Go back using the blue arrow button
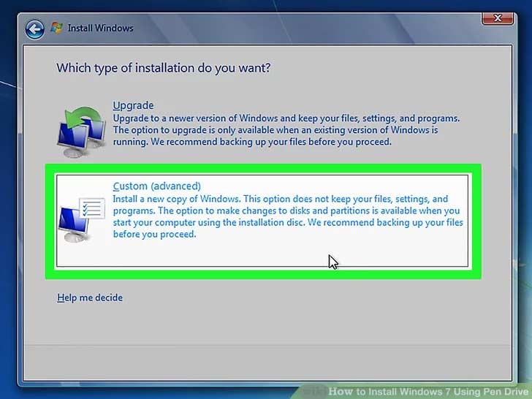 [34, 29]
